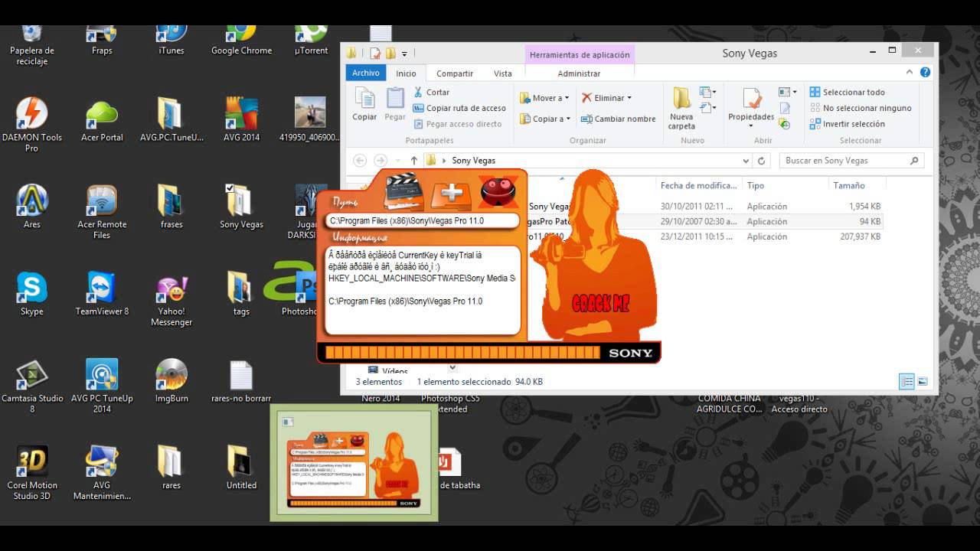Tick the checkbox on Sony Vegas desktop folder
This screenshot has height=551, width=980.
[230, 187]
